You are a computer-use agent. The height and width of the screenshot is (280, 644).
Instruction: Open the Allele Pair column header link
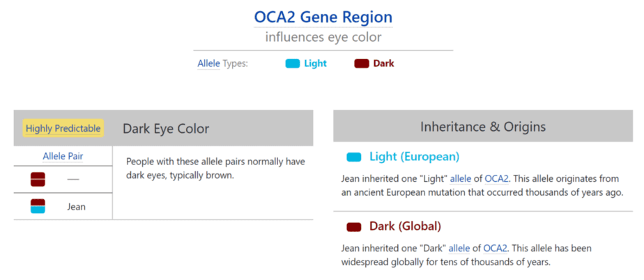[x=63, y=157]
